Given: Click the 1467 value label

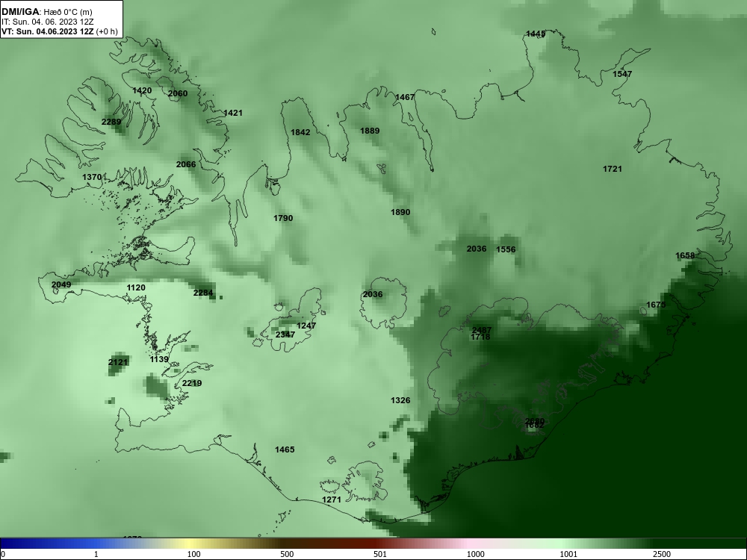Looking at the screenshot, I should (x=405, y=97).
